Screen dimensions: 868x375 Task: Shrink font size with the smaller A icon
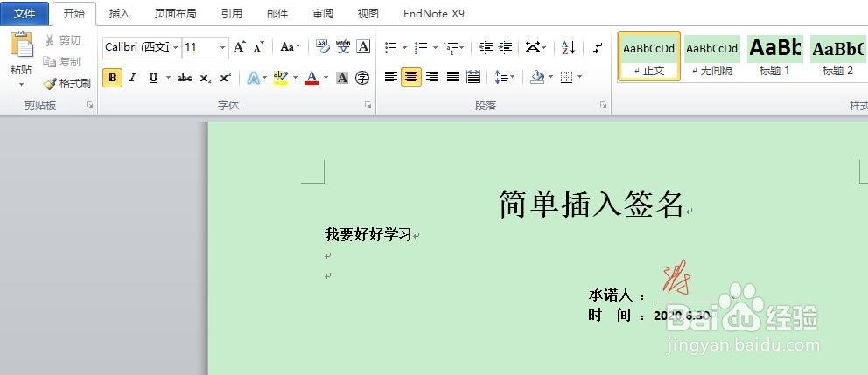(x=258, y=47)
